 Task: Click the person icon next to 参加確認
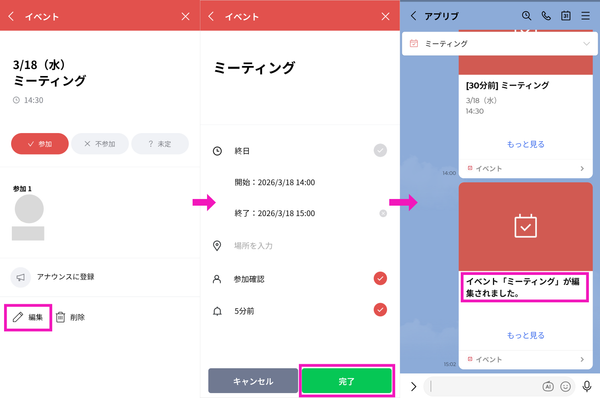coord(217,279)
